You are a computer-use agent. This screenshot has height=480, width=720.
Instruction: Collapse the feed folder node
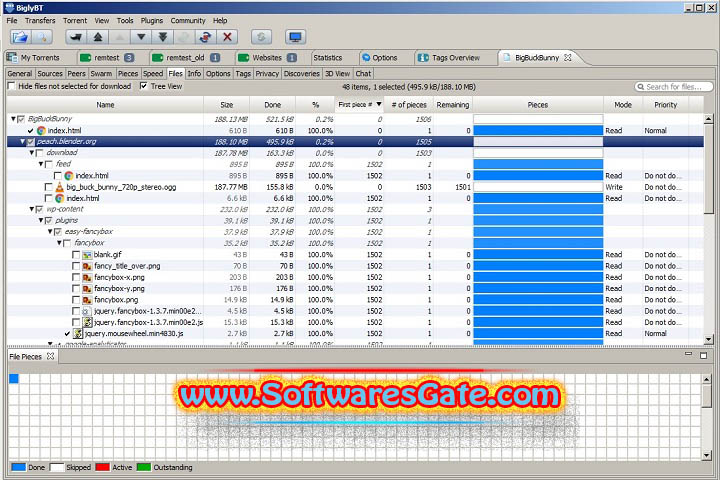41,164
